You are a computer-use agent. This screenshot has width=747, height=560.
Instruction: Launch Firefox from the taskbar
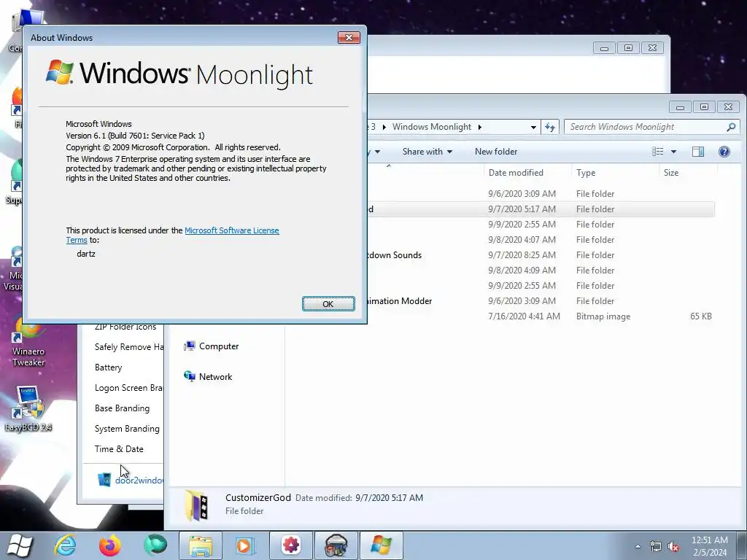pyautogui.click(x=110, y=545)
